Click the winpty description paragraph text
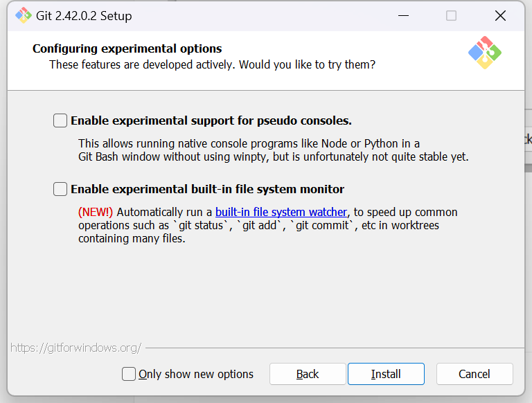 [x=273, y=150]
